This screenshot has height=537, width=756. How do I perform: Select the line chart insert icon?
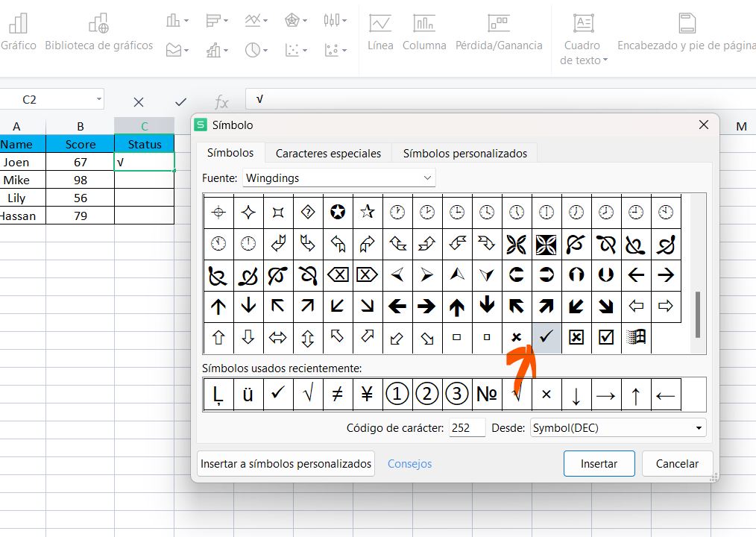252,20
